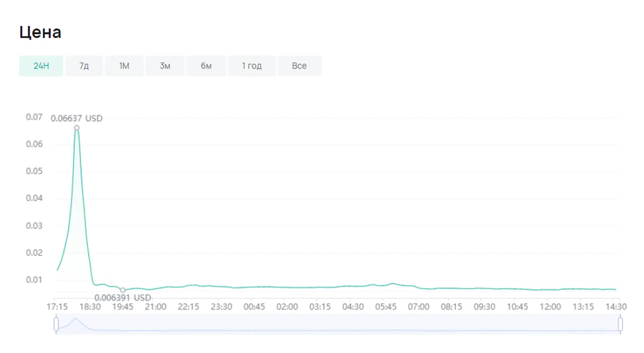Screen dimensions: 644x353
Task: Choose the 1 год range tab
Action: click(252, 66)
